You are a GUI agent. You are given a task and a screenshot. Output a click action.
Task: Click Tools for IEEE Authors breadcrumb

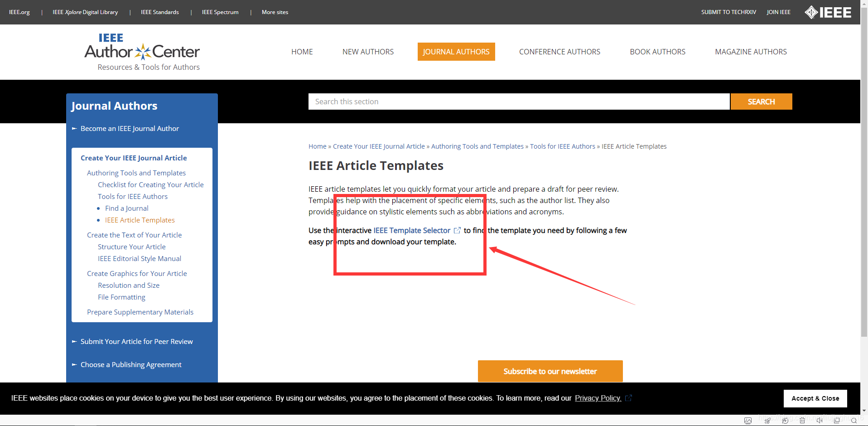(563, 146)
